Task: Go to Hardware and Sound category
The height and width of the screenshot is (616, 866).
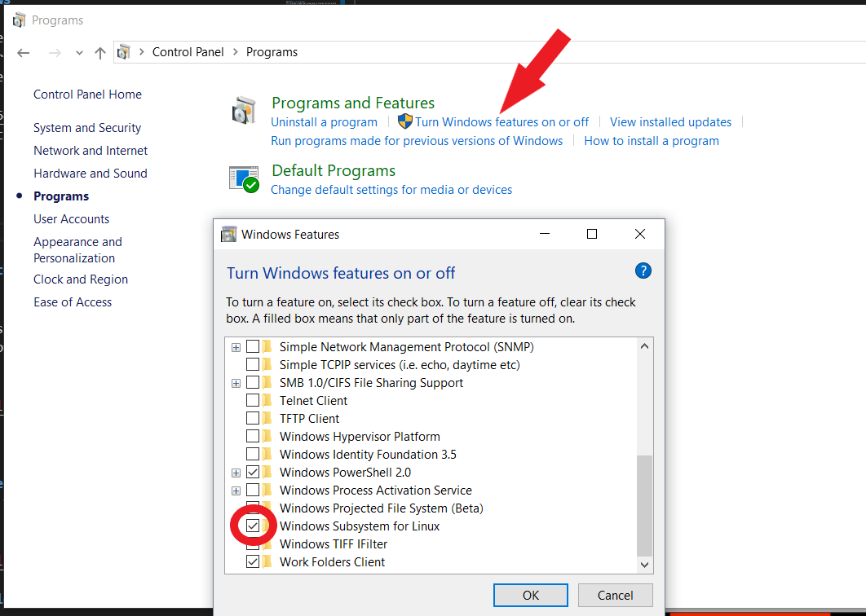Action: coord(91,174)
